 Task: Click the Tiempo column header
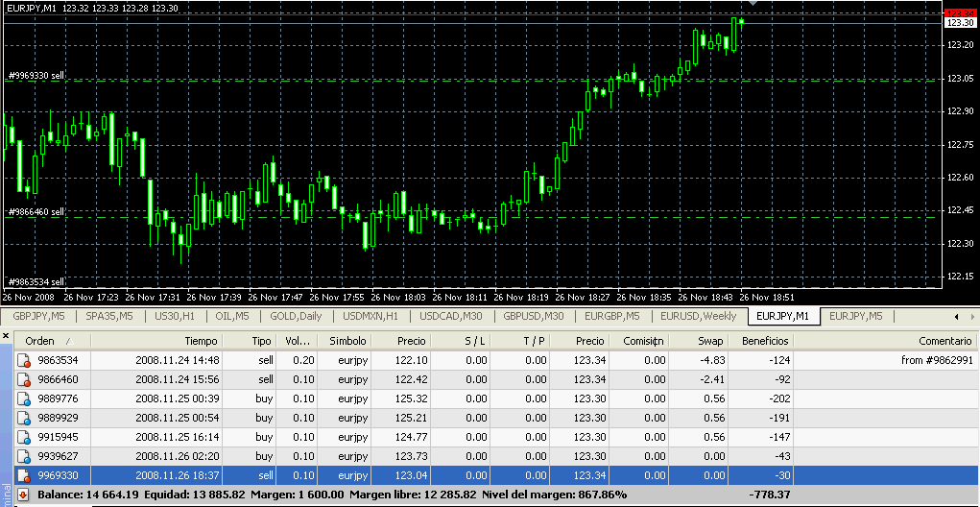(x=201, y=341)
